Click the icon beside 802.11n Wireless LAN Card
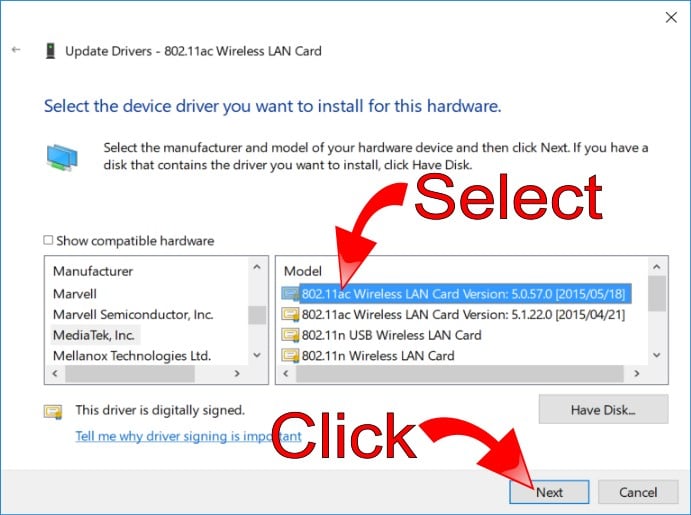Image resolution: width=691 pixels, height=515 pixels. click(290, 356)
